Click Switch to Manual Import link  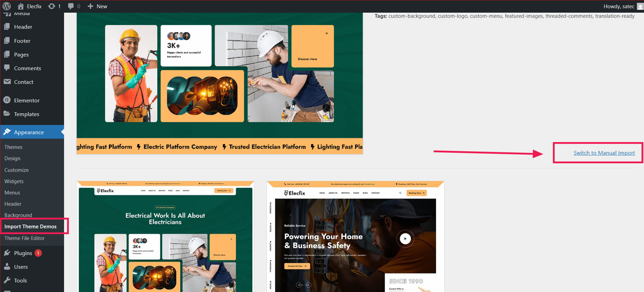click(x=604, y=153)
